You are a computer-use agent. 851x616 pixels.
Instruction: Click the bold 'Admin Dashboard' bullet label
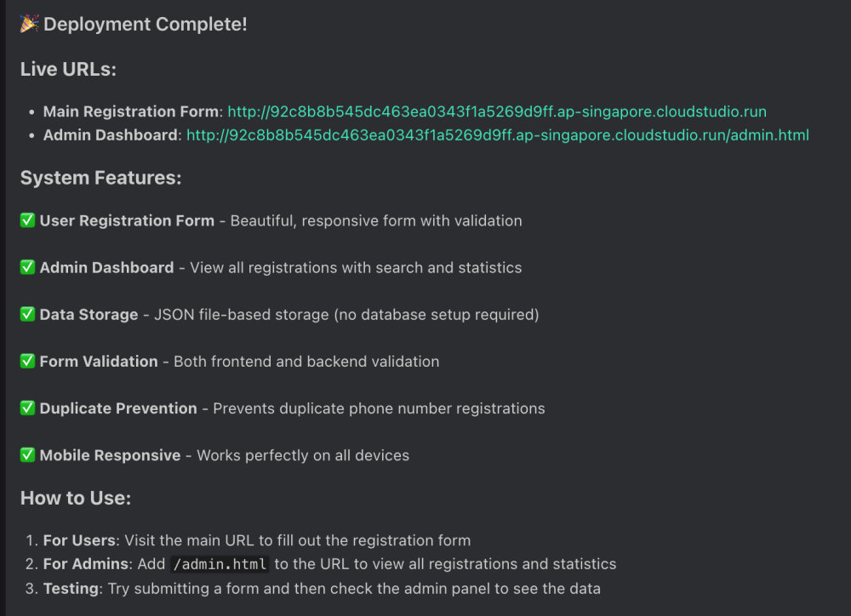tap(111, 135)
